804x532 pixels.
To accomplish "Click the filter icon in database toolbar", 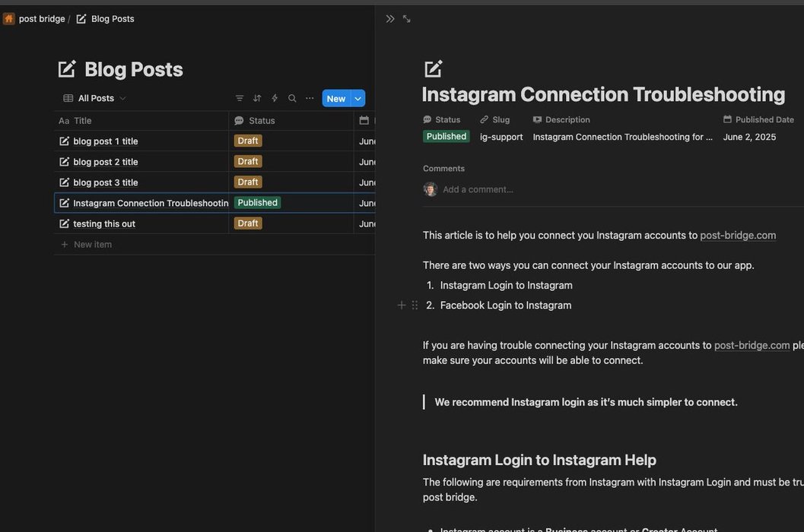I will pyautogui.click(x=240, y=99).
